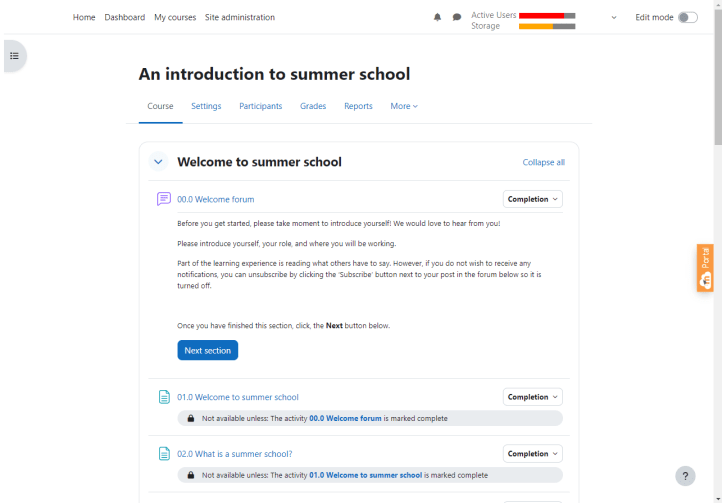722x503 pixels.
Task: Click the 01.0 Welcome page icon
Action: pyautogui.click(x=164, y=397)
